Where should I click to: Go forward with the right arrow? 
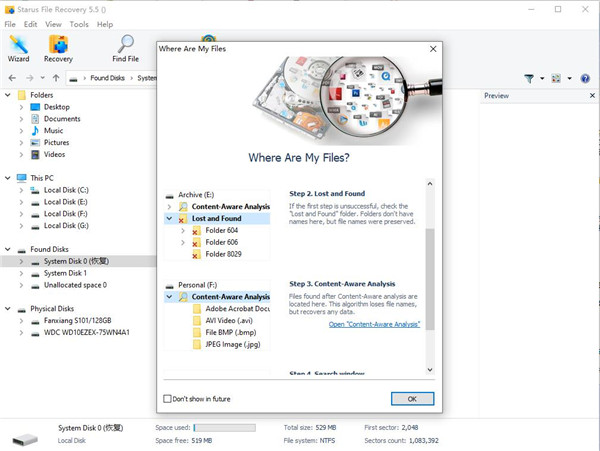[29, 78]
